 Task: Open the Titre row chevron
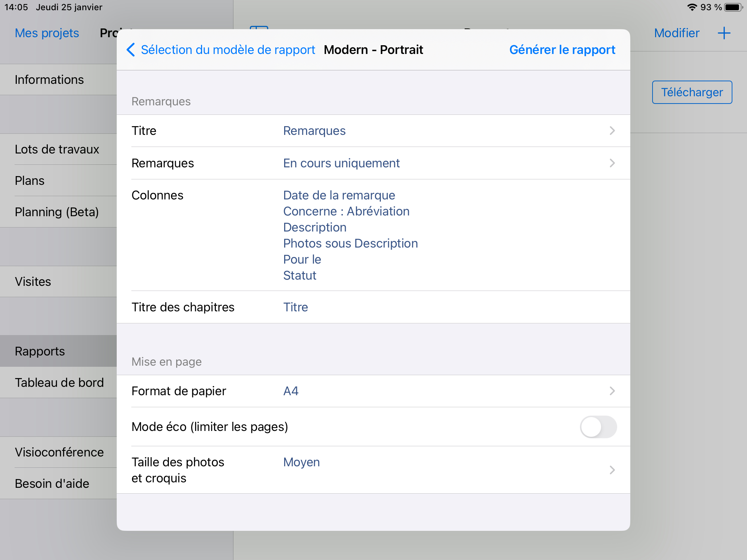(612, 131)
